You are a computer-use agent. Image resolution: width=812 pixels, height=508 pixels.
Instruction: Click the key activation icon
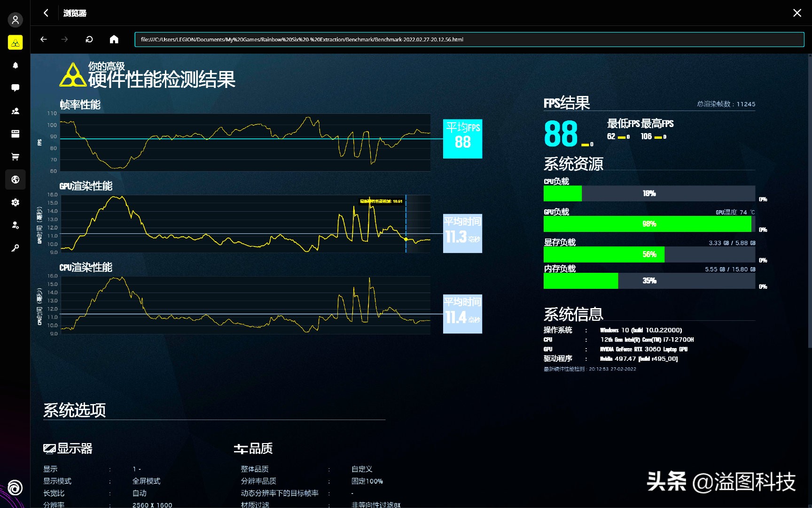[16, 248]
